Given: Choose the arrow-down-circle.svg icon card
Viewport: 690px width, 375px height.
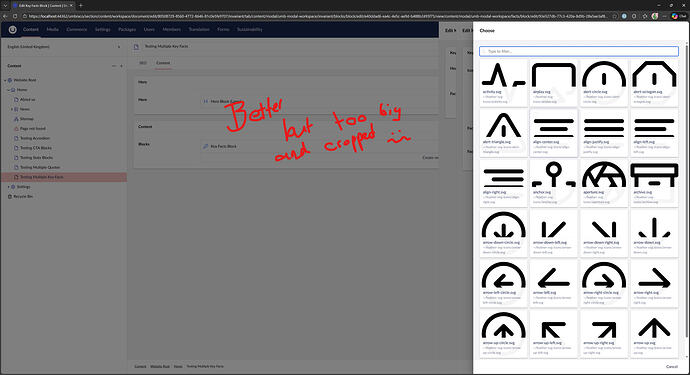Looking at the screenshot, I should click(x=503, y=233).
